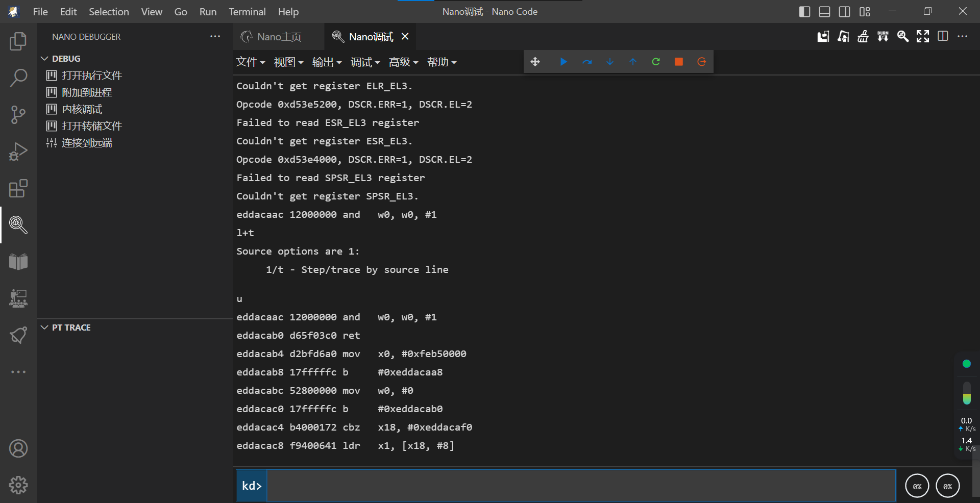980x503 pixels.
Task: Open editor More Actions ellipsis
Action: pos(963,36)
